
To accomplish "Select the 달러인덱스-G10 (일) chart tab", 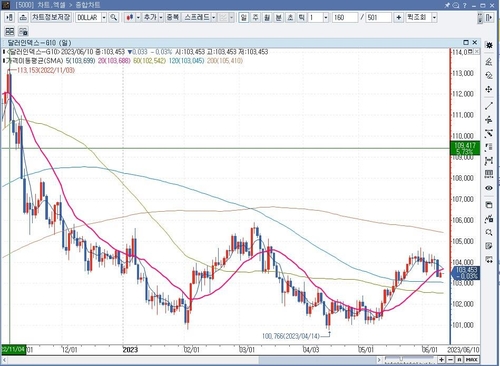I will pyautogui.click(x=39, y=43).
